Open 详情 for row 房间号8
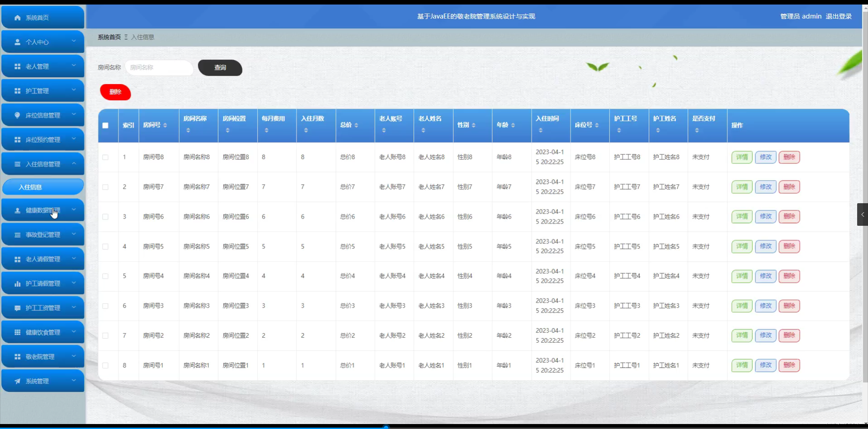The height and width of the screenshot is (429, 868). (742, 157)
